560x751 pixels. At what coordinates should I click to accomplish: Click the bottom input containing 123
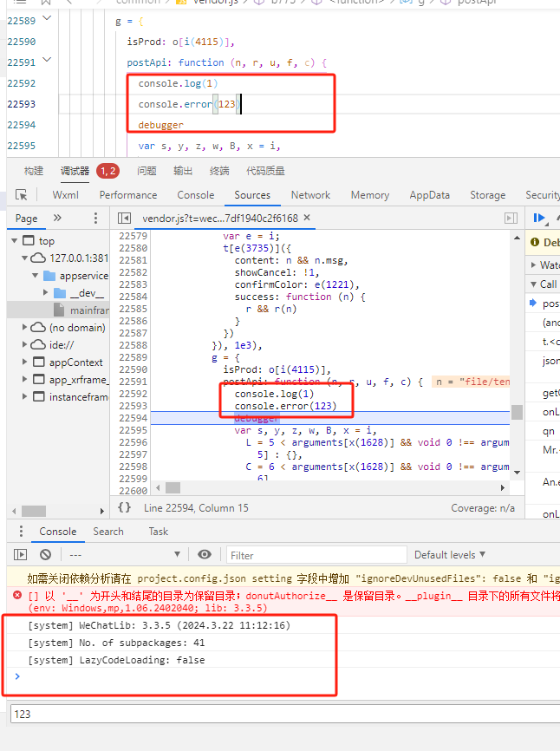tap(285, 714)
